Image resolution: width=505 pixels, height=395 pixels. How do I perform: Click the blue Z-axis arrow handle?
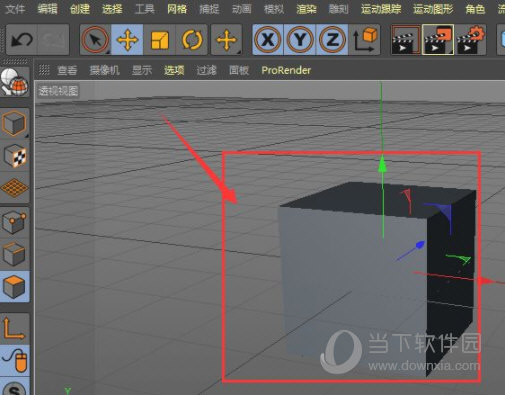pyautogui.click(x=421, y=245)
